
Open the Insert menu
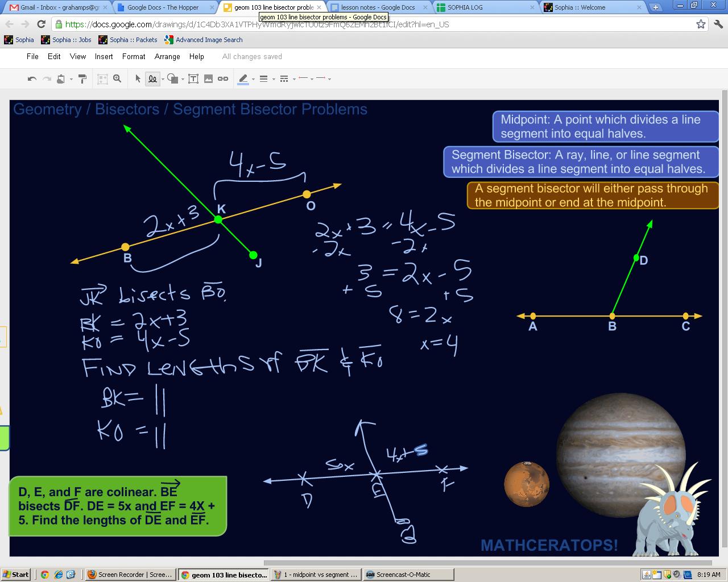click(x=104, y=56)
